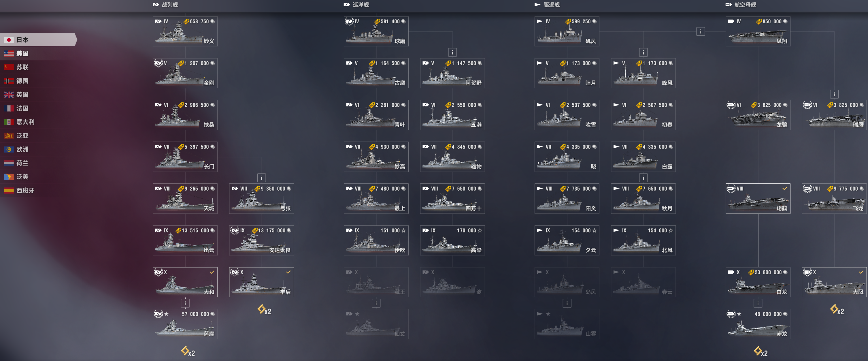This screenshot has width=868, height=361.
Task: Open the superbattleship 萨摩 card
Action: pos(185,324)
